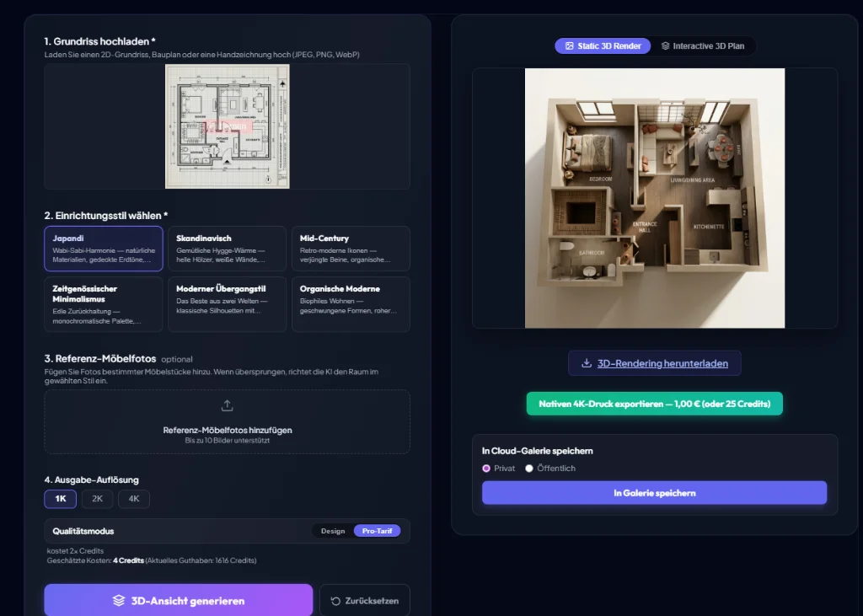Select the Mid-Century style card

tap(351, 249)
